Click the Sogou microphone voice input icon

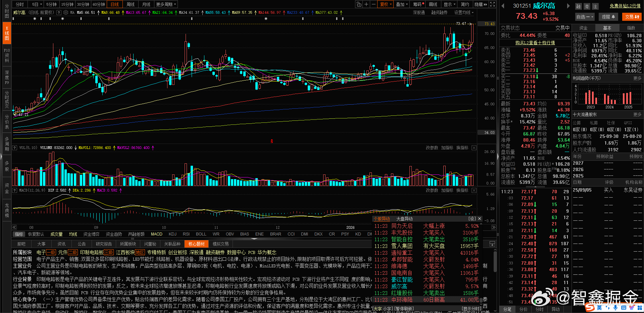click(x=615, y=308)
